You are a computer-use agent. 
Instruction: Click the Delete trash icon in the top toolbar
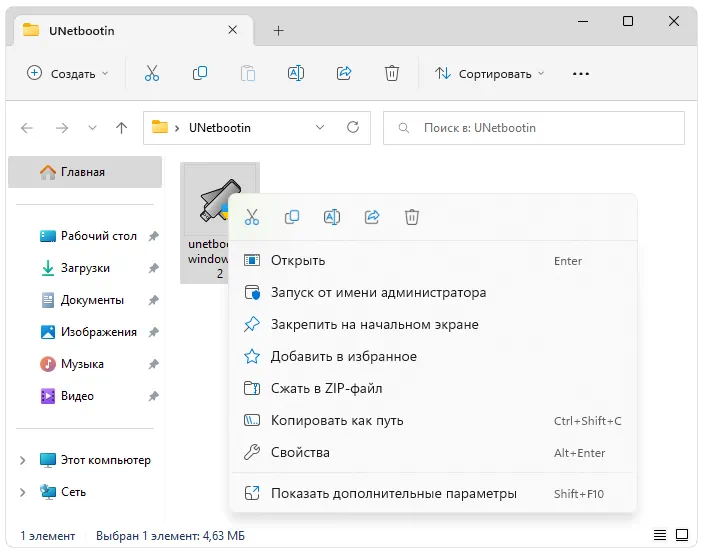click(392, 73)
